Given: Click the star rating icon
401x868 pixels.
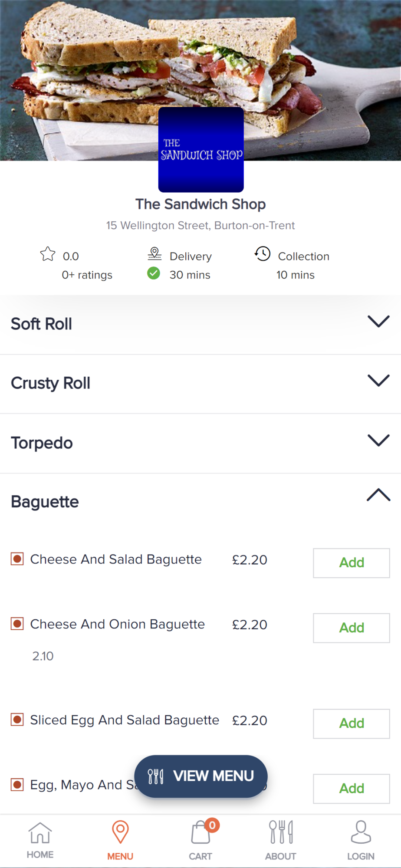Looking at the screenshot, I should 48,254.
